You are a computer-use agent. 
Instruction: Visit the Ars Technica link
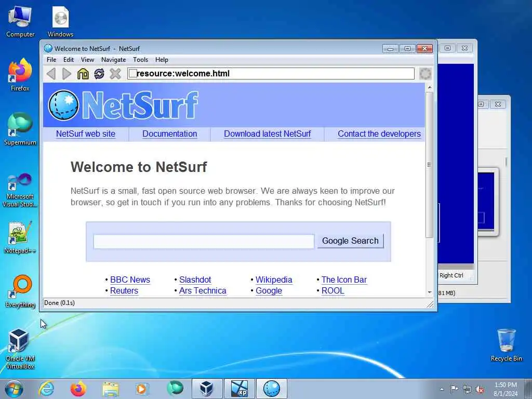(203, 291)
